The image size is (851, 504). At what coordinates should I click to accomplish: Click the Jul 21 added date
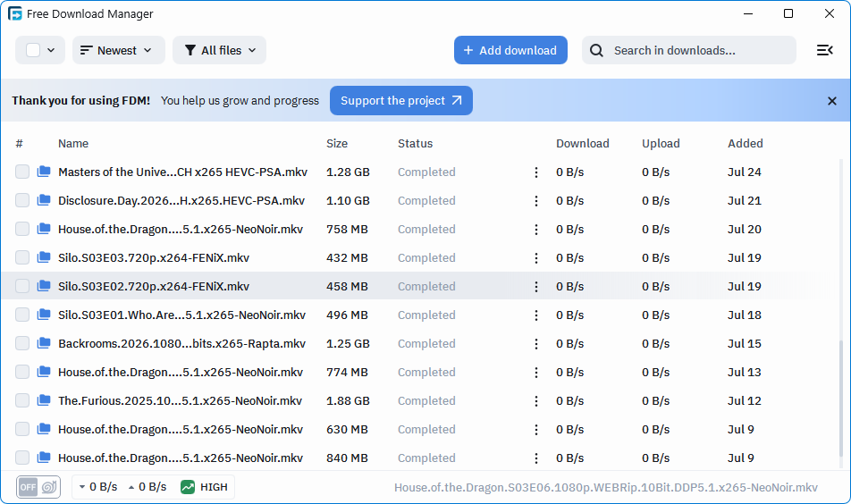click(744, 201)
